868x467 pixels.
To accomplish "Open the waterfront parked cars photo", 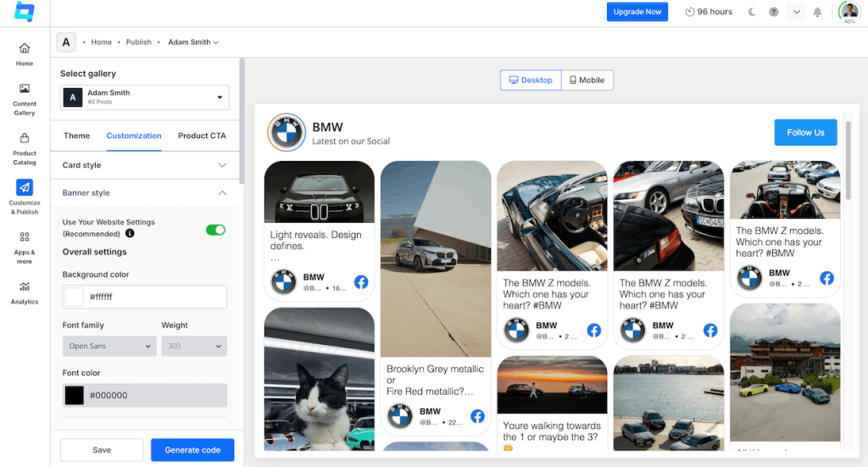I will click(x=668, y=403).
